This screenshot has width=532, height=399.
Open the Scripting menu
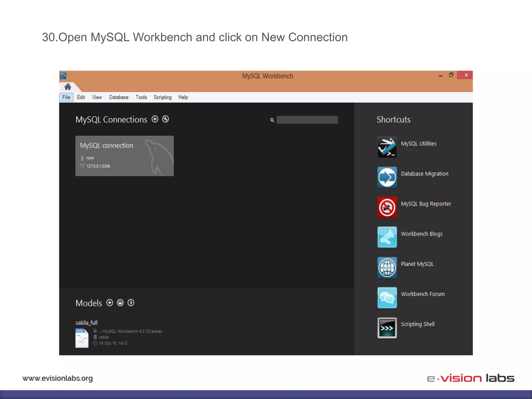tap(163, 97)
